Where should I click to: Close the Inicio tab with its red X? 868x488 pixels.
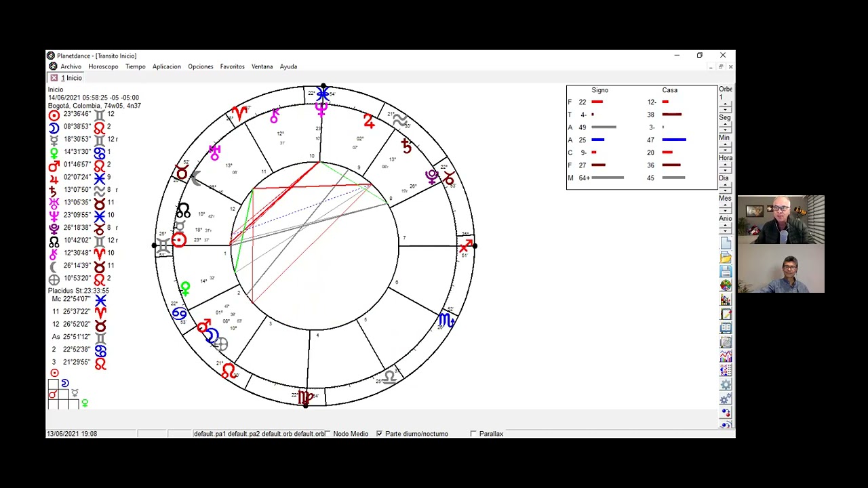click(54, 78)
